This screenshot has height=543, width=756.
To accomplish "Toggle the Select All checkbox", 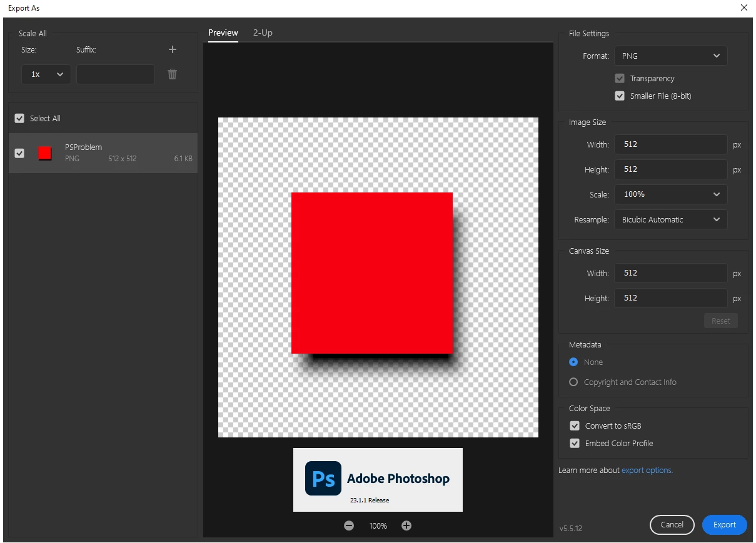I will (19, 118).
